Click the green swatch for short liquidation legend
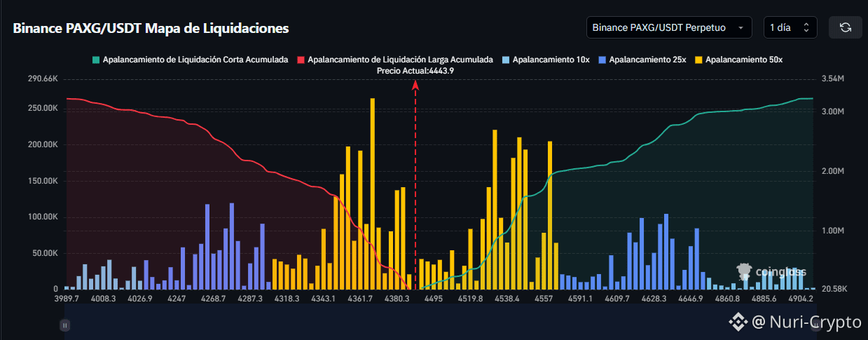 tap(96, 60)
